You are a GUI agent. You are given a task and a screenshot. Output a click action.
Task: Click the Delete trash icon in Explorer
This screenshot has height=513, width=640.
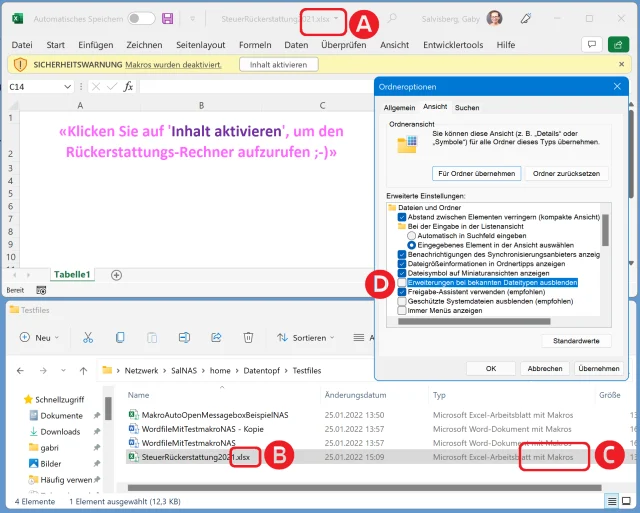[248, 338]
